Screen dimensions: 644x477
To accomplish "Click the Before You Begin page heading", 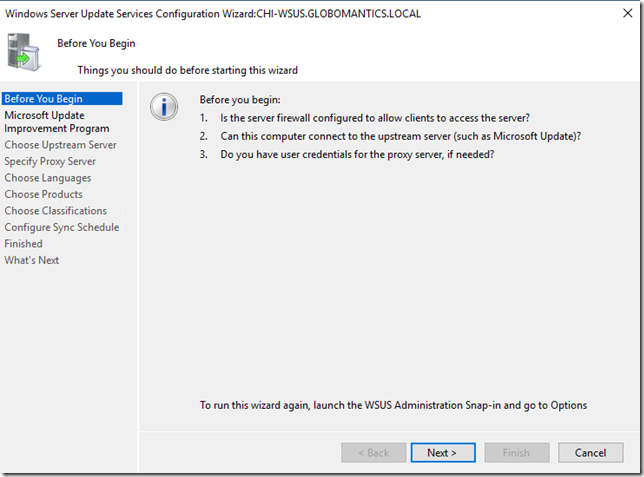I will pos(96,43).
